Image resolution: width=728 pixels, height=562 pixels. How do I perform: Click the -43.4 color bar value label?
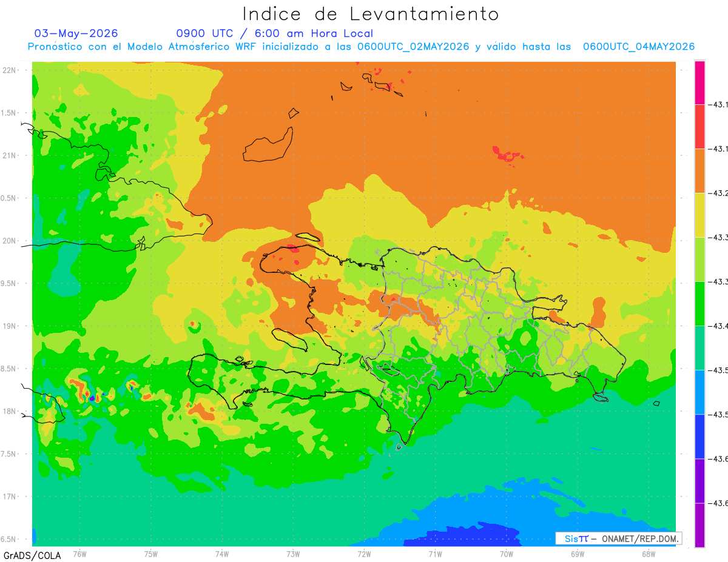720,326
